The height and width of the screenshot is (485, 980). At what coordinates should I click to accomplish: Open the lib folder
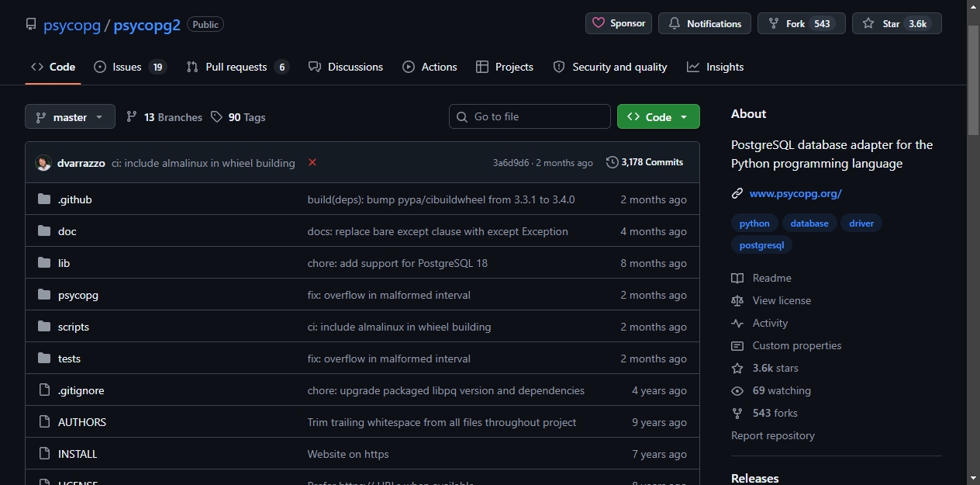click(x=64, y=263)
